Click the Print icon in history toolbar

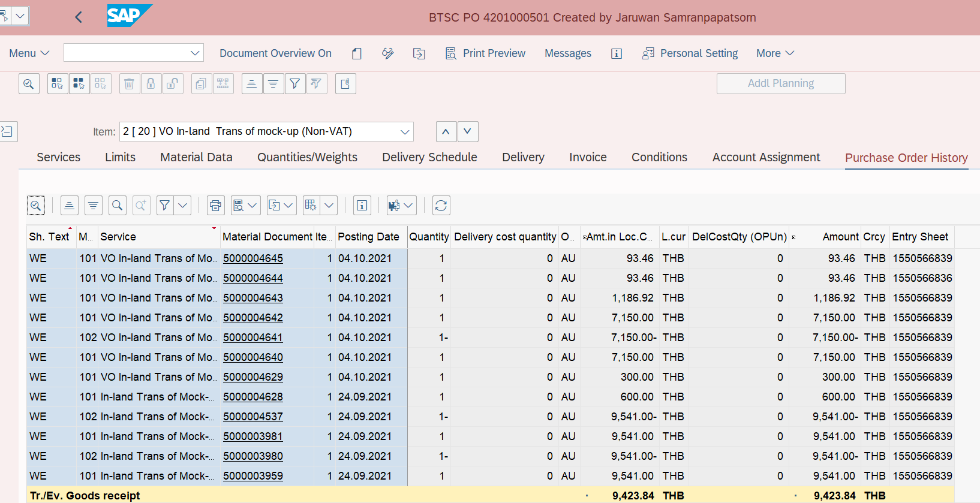click(x=215, y=206)
